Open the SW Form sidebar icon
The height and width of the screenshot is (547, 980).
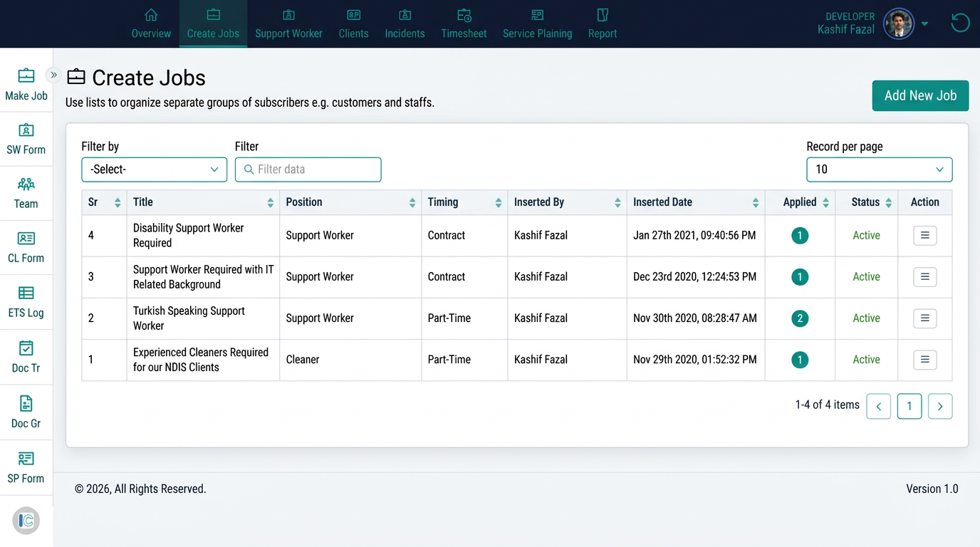point(26,139)
